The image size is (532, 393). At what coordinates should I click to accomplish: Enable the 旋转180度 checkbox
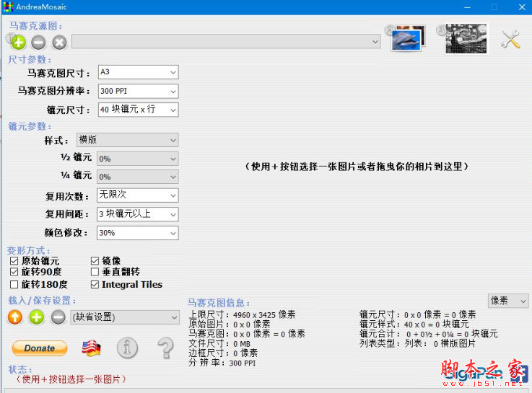14,284
